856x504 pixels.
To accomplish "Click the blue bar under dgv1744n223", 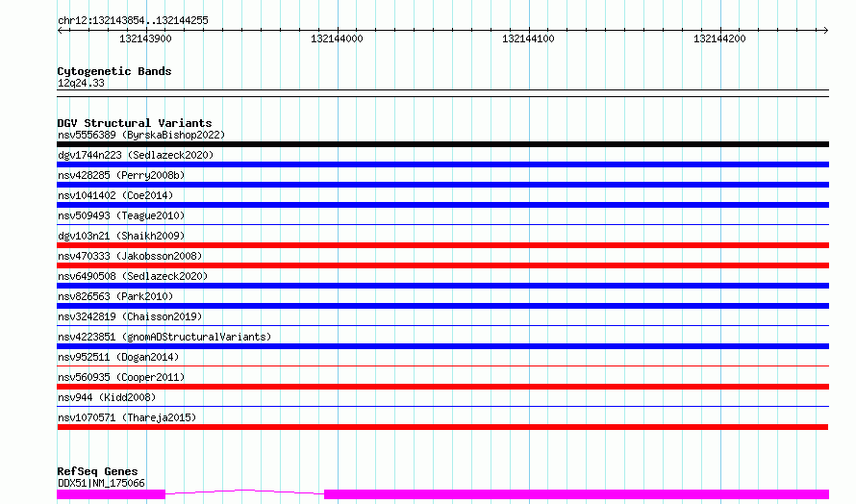I will point(442,164).
